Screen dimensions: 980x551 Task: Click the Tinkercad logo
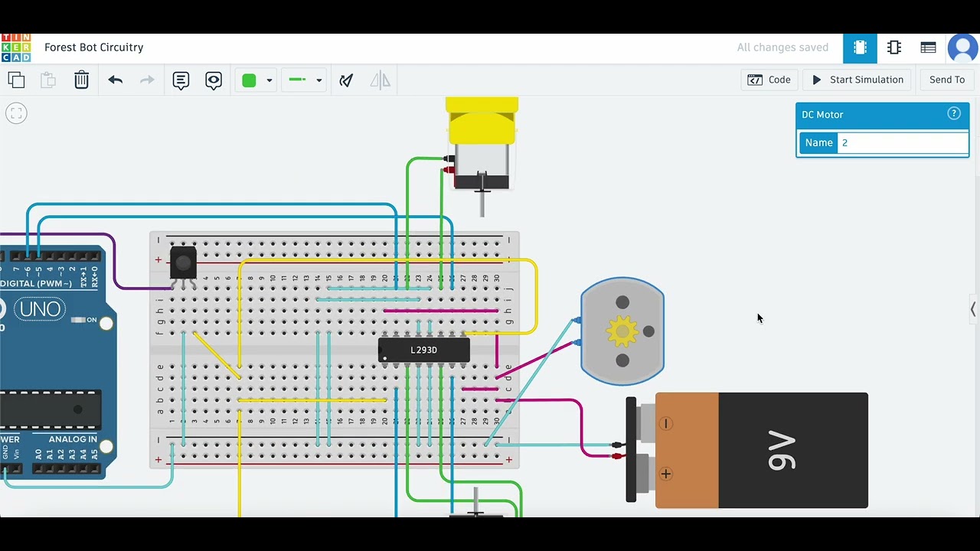[x=16, y=47]
